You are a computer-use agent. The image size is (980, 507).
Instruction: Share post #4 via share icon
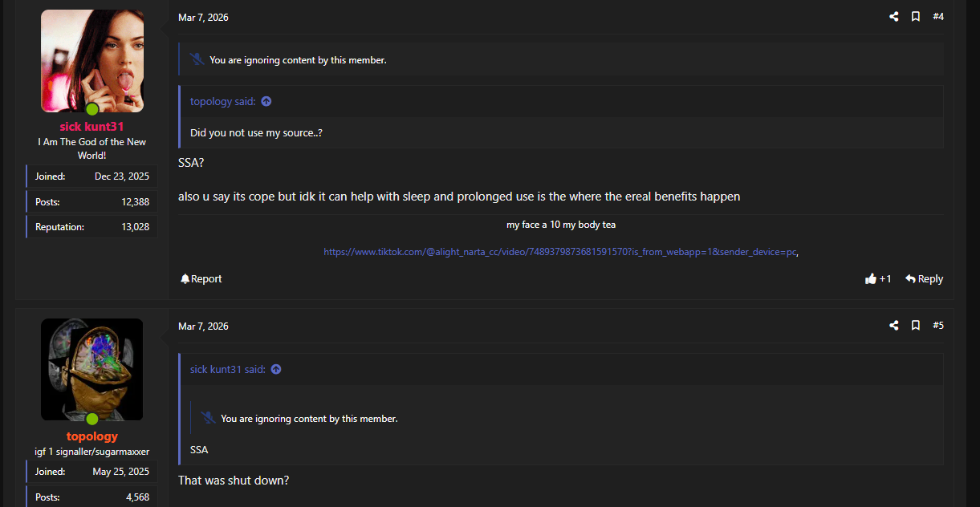893,17
